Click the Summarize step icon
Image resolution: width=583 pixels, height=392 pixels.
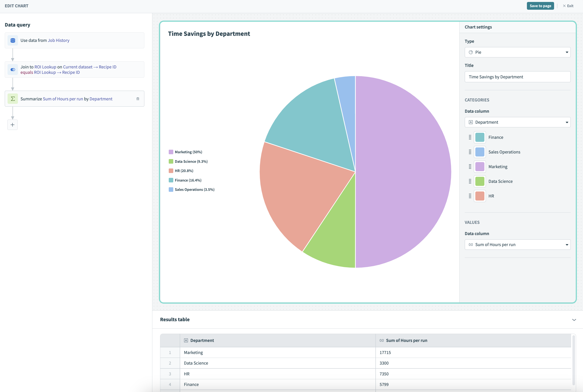click(x=12, y=98)
